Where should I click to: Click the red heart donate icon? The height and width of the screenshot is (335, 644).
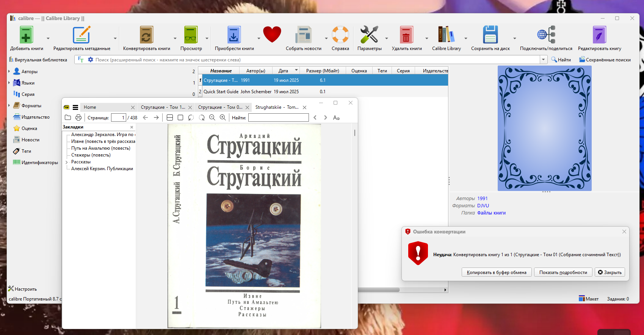click(272, 34)
